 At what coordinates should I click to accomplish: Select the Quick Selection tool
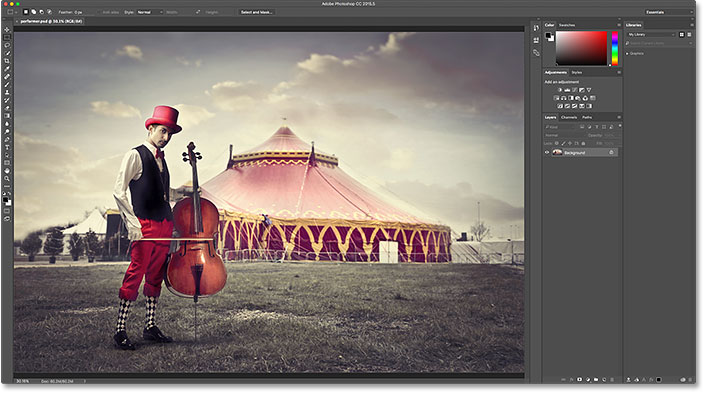click(x=7, y=53)
